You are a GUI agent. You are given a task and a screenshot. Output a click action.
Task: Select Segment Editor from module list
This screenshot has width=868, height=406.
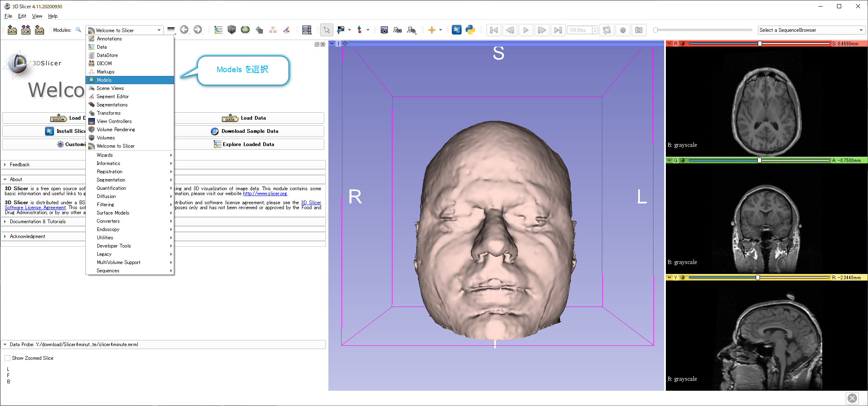(130, 97)
